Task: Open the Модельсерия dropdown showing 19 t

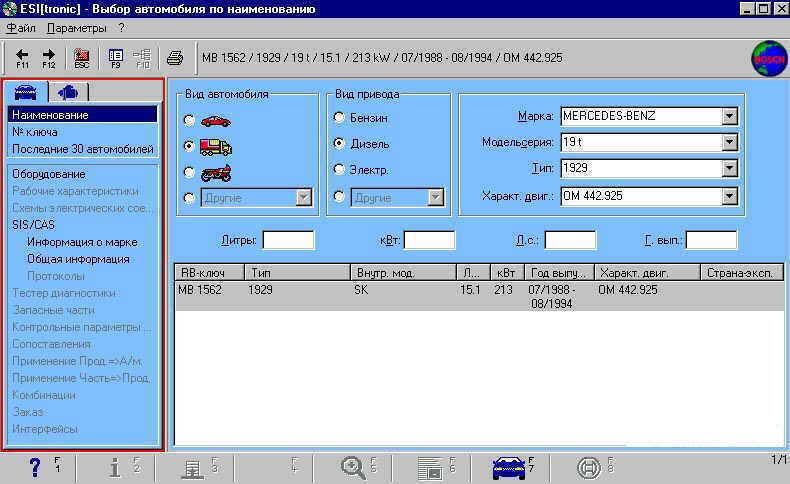Action: point(729,143)
